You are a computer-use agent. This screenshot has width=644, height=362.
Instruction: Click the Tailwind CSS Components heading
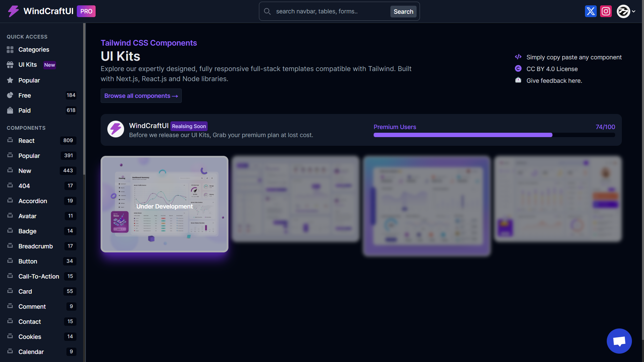[x=149, y=43]
